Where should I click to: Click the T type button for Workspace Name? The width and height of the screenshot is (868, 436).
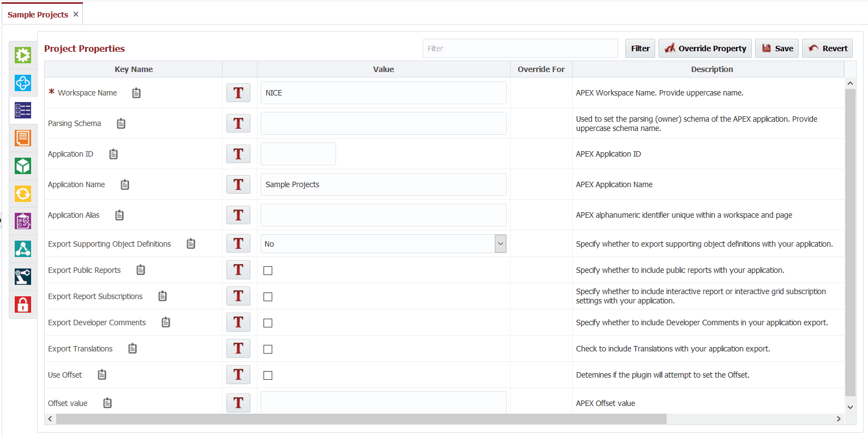click(238, 93)
